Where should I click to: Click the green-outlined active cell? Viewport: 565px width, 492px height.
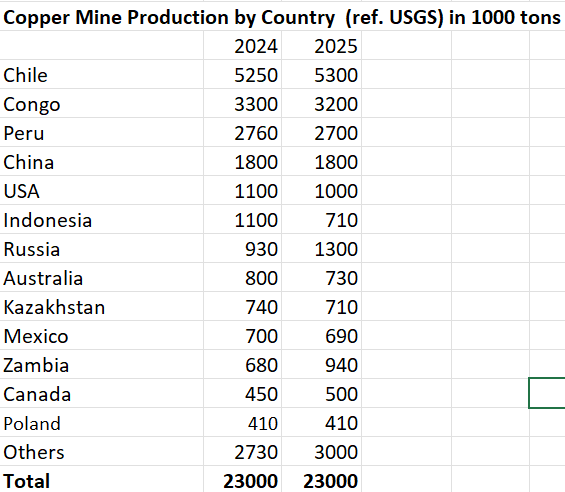point(547,393)
